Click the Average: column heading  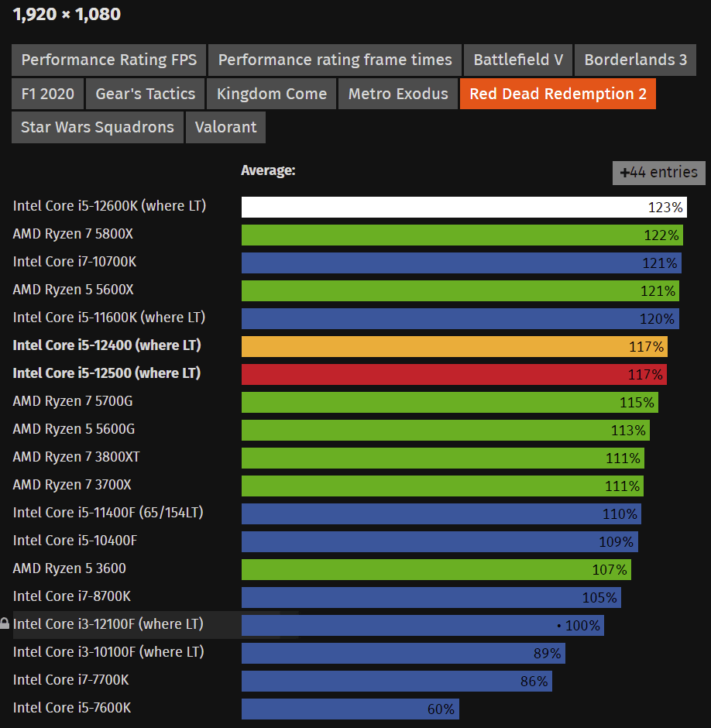point(268,170)
